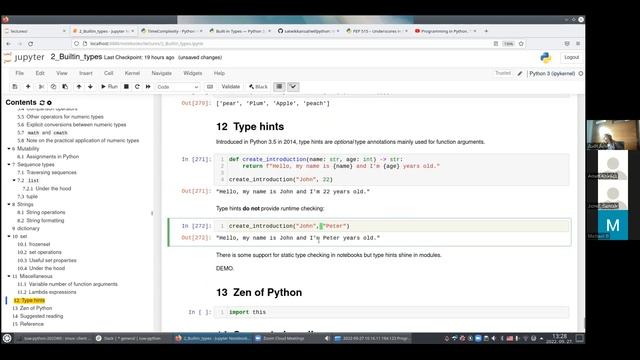Open the View menu
This screenshot has width=640, height=360.
coord(62,73)
